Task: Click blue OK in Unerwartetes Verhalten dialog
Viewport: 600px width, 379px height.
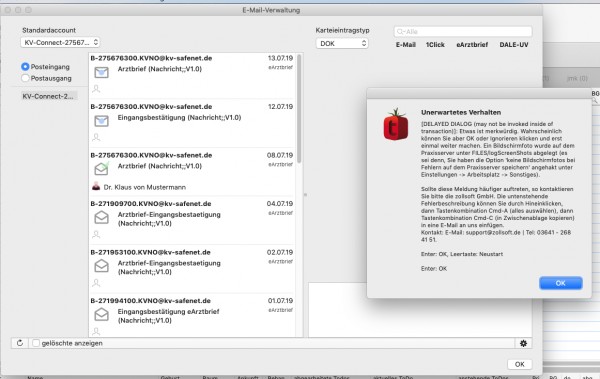Action: click(x=561, y=283)
